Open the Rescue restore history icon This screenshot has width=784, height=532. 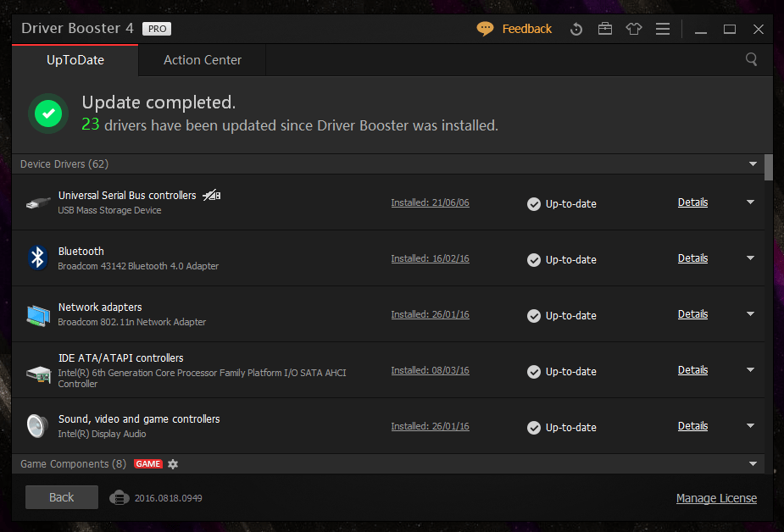coord(576,29)
